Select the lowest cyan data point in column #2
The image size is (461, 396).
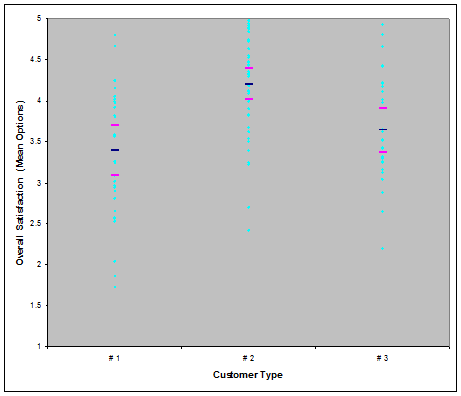pos(249,231)
